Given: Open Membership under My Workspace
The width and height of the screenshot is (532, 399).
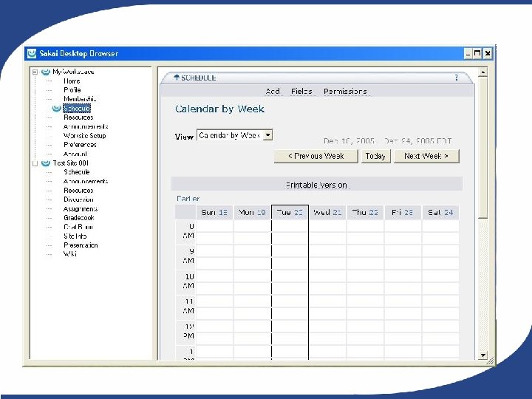Looking at the screenshot, I should coord(80,99).
